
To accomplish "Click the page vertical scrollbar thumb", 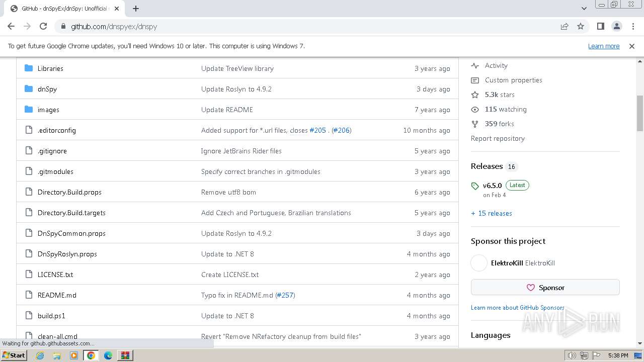I will [640, 113].
